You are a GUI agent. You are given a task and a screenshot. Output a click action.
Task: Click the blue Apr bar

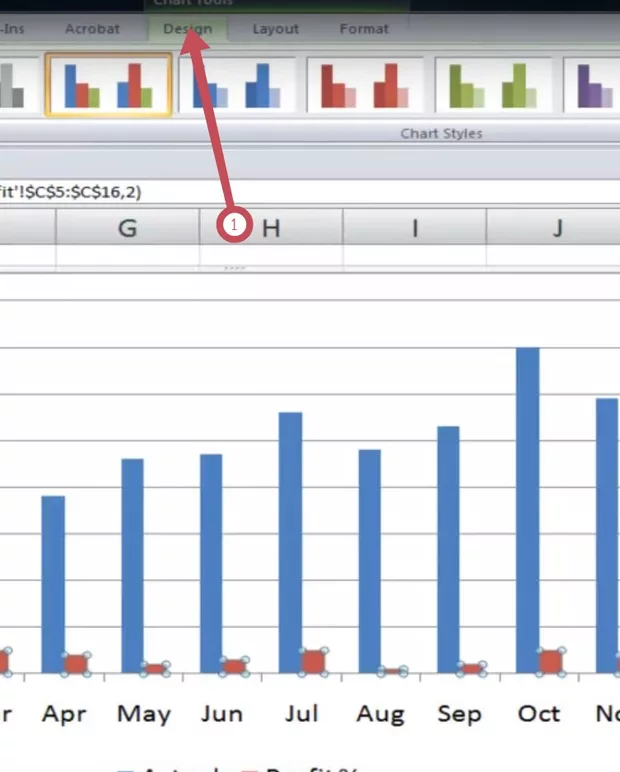click(x=53, y=584)
